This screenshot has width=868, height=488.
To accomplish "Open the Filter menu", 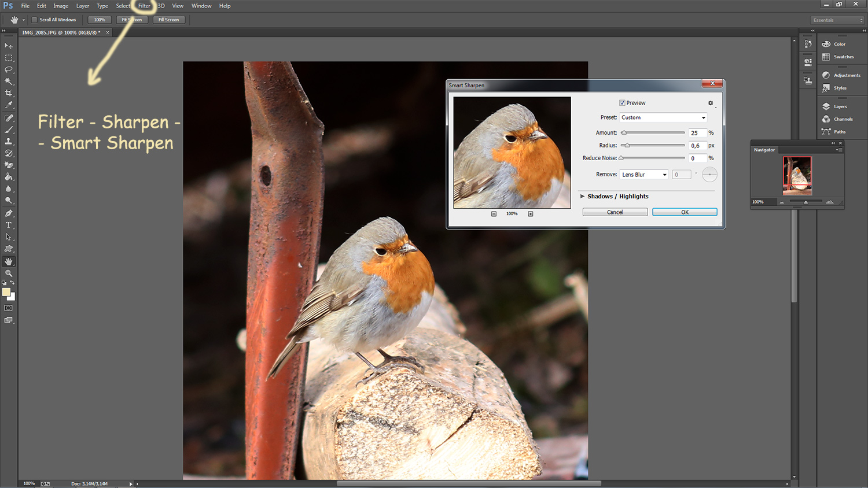I will pos(144,6).
